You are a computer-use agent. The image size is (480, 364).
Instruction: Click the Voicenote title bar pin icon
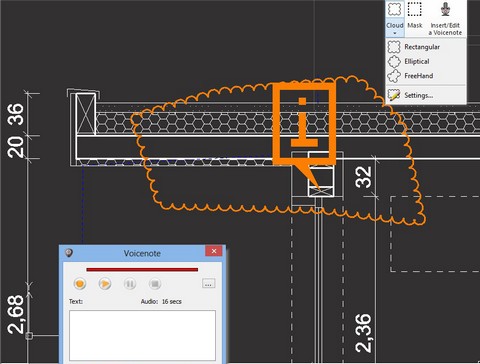pos(69,253)
